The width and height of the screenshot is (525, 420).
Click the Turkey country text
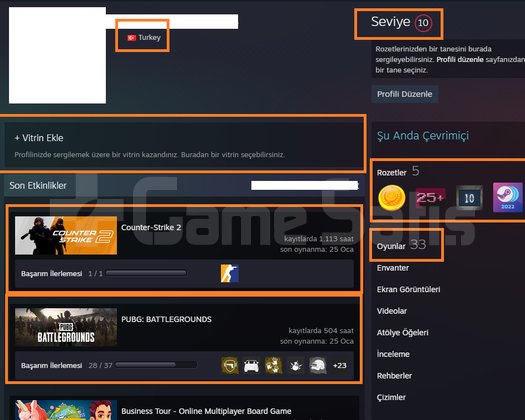click(149, 38)
